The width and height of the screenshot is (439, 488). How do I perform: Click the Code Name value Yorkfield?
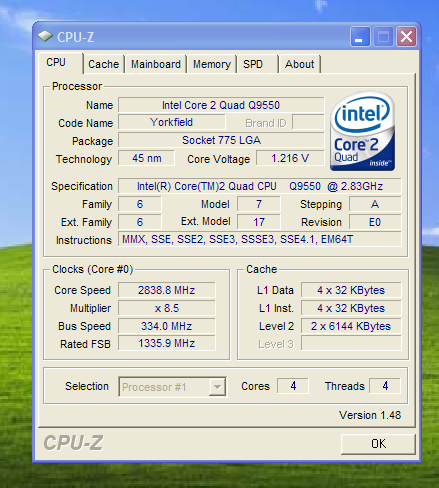[x=171, y=122]
